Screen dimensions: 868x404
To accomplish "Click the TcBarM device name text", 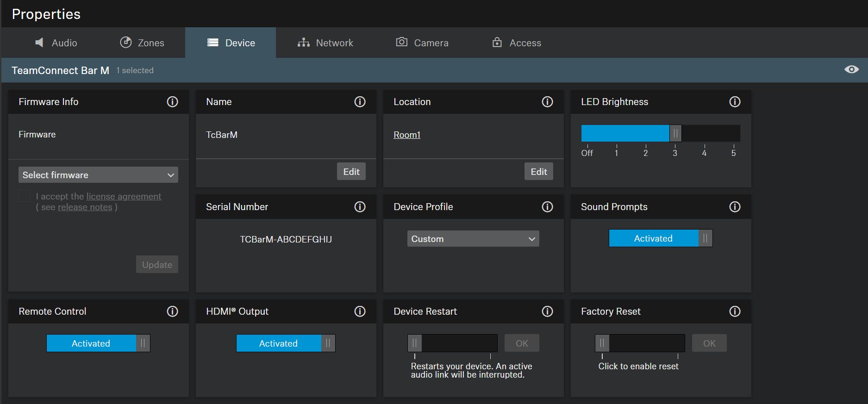I will (x=222, y=135).
